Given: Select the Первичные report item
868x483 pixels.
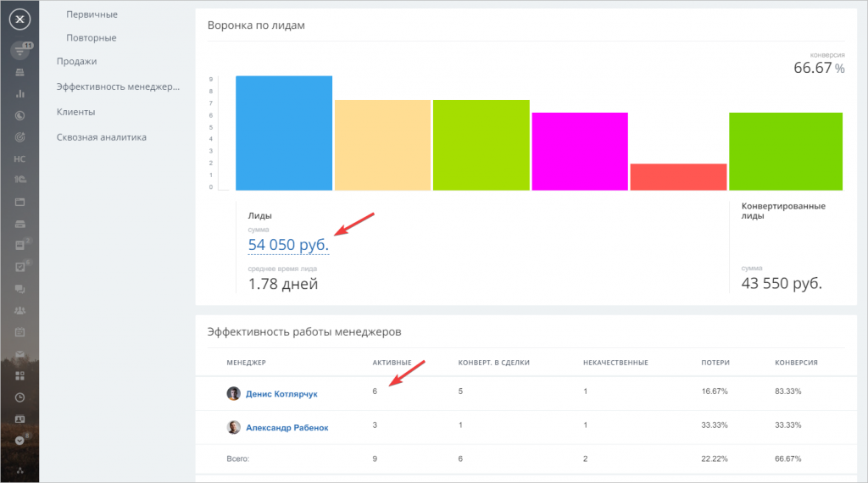Looking at the screenshot, I should (92, 14).
